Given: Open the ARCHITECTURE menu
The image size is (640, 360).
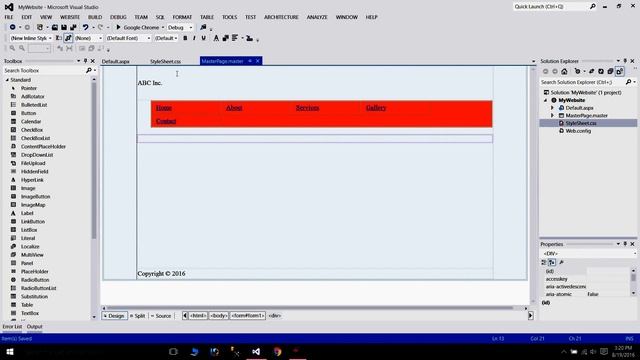Looking at the screenshot, I should coord(281,17).
